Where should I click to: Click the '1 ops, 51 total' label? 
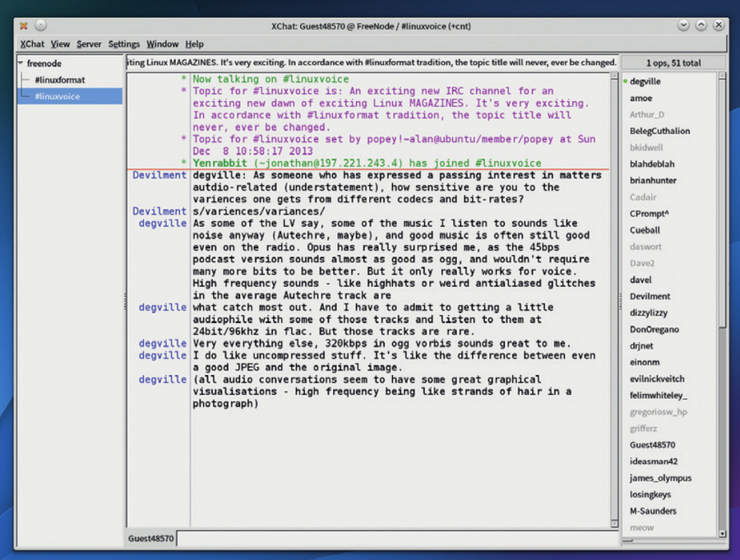pos(673,62)
